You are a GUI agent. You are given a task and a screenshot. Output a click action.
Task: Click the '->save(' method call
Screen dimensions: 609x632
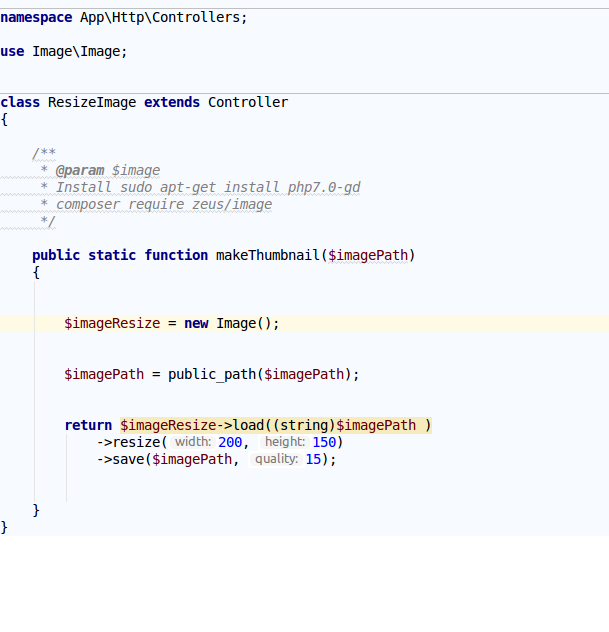124,459
